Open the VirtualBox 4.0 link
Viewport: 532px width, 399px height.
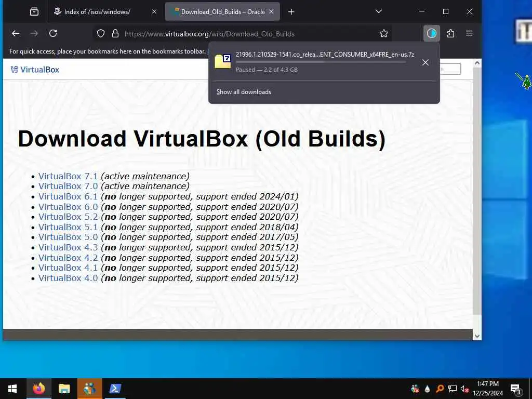pyautogui.click(x=68, y=278)
